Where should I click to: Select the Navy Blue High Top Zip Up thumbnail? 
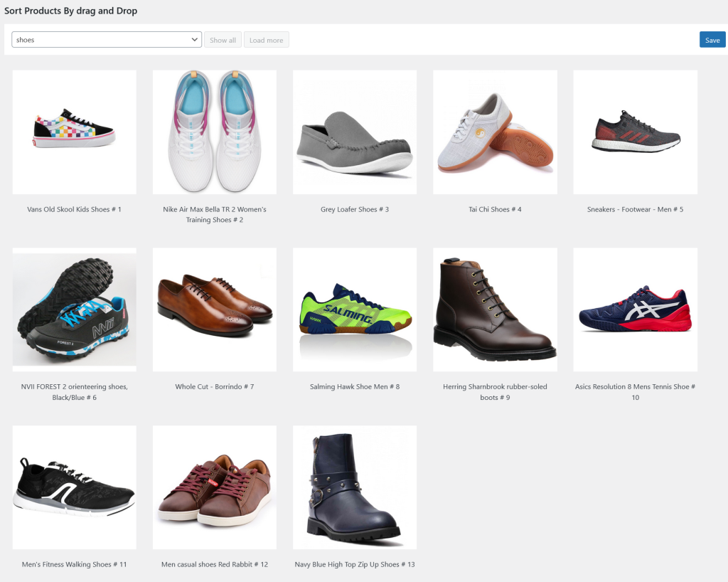[x=354, y=487]
